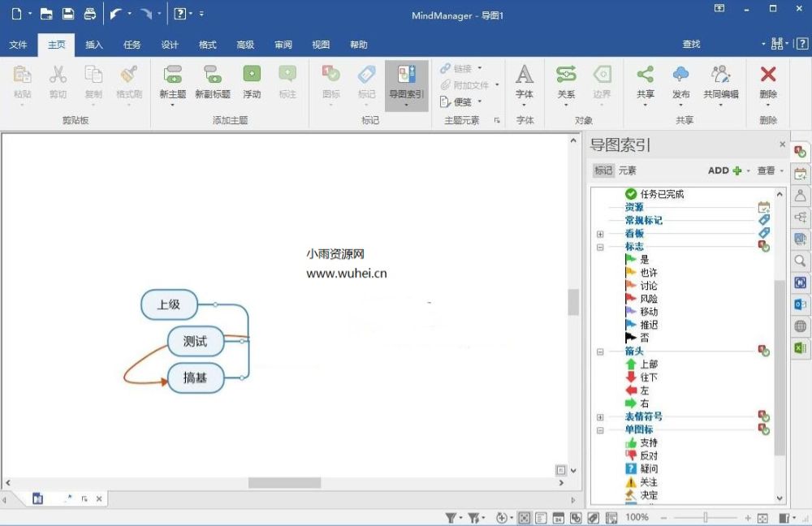Click the 新副标题 subtopic icon
This screenshot has height=526, width=812.
click(212, 75)
